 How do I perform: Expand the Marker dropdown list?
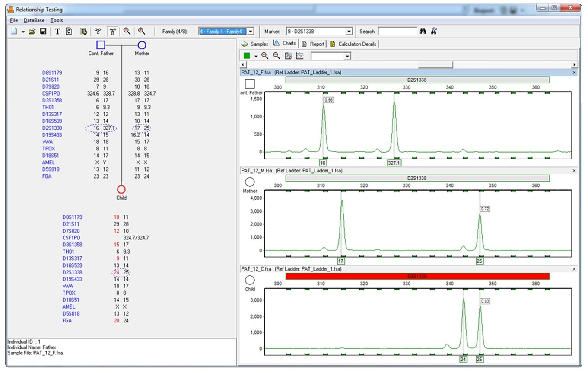pos(349,32)
